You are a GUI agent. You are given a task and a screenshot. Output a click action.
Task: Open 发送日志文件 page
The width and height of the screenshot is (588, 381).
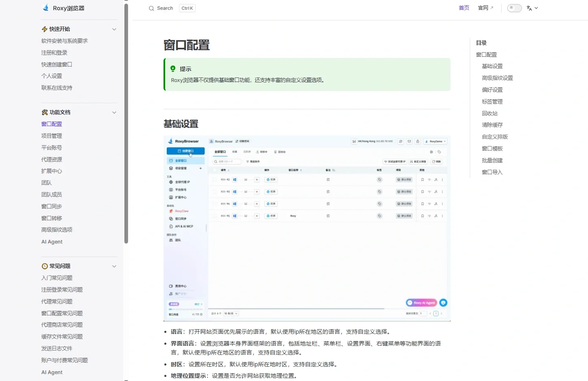57,349
